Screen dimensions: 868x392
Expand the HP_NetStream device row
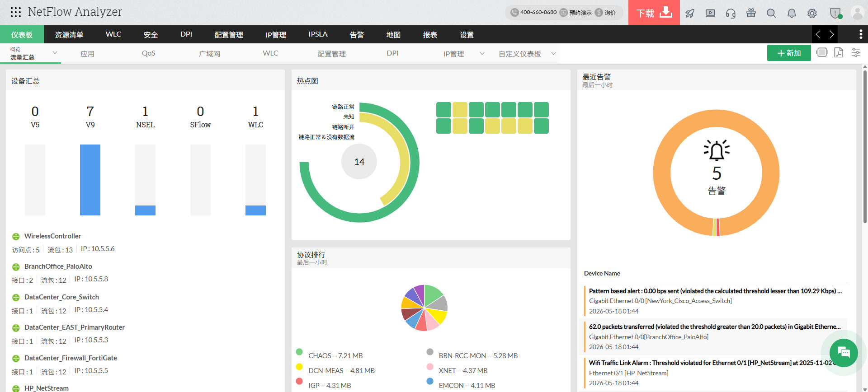tap(16, 388)
